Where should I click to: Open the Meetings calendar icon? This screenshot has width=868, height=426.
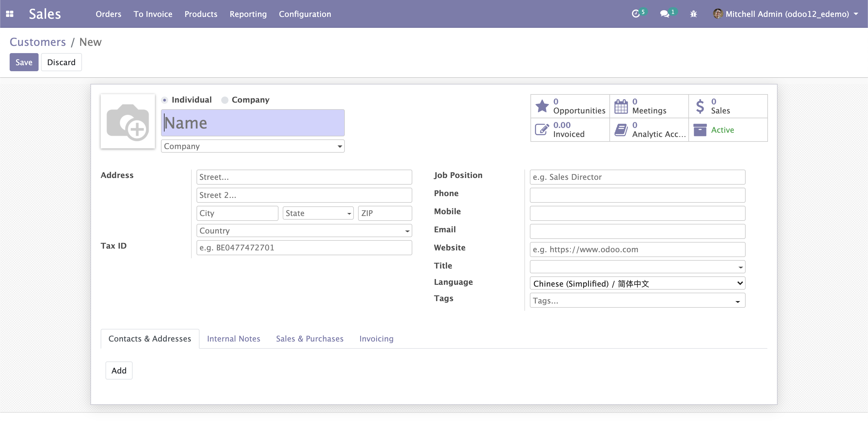(621, 106)
